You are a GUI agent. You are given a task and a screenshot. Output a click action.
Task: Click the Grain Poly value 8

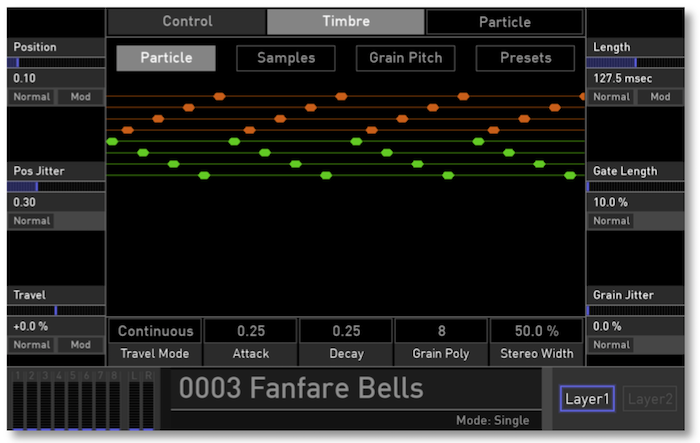pyautogui.click(x=441, y=331)
